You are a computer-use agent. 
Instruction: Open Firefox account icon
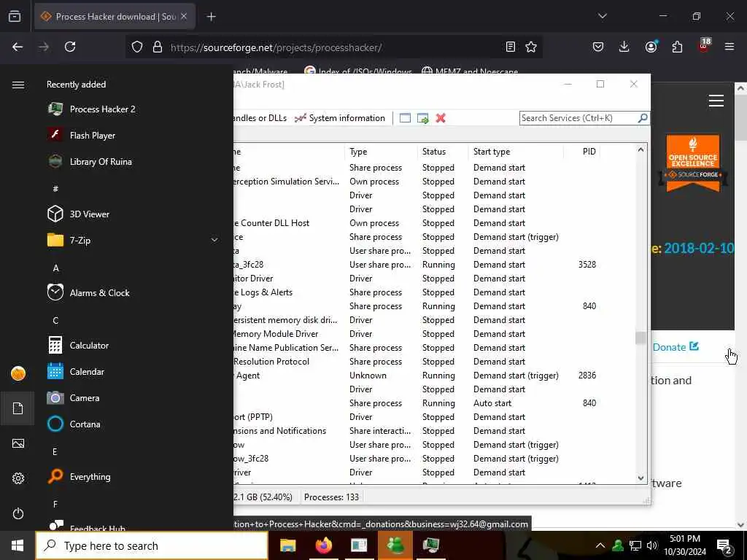(x=651, y=47)
